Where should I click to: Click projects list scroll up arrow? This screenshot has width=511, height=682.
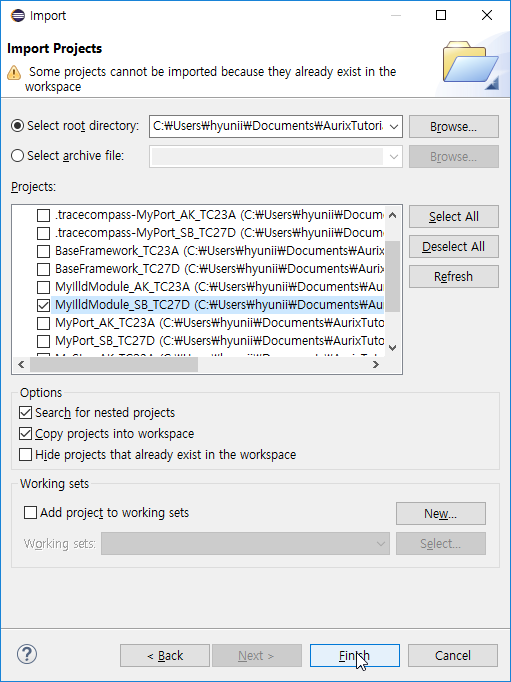(x=392, y=214)
